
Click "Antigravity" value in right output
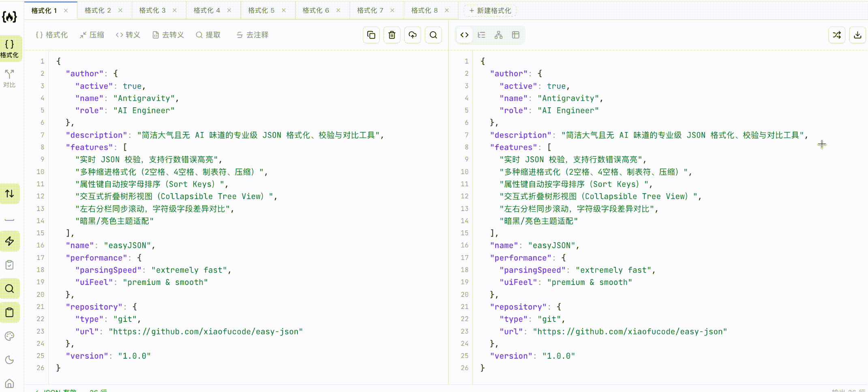(568, 98)
